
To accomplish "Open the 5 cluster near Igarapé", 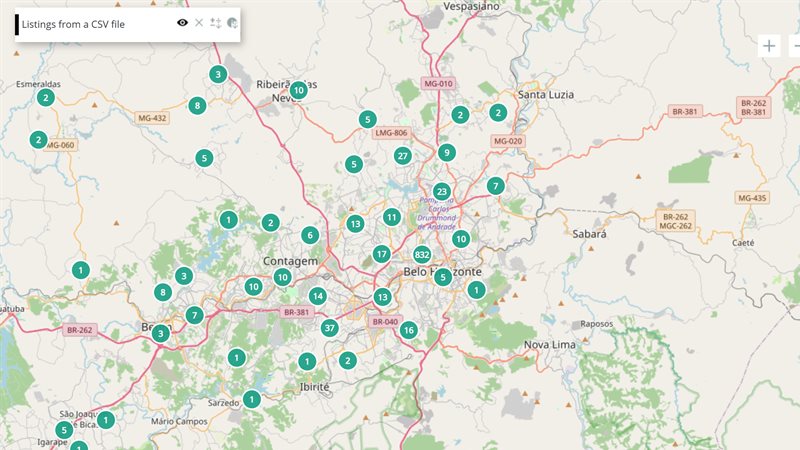I will point(64,430).
